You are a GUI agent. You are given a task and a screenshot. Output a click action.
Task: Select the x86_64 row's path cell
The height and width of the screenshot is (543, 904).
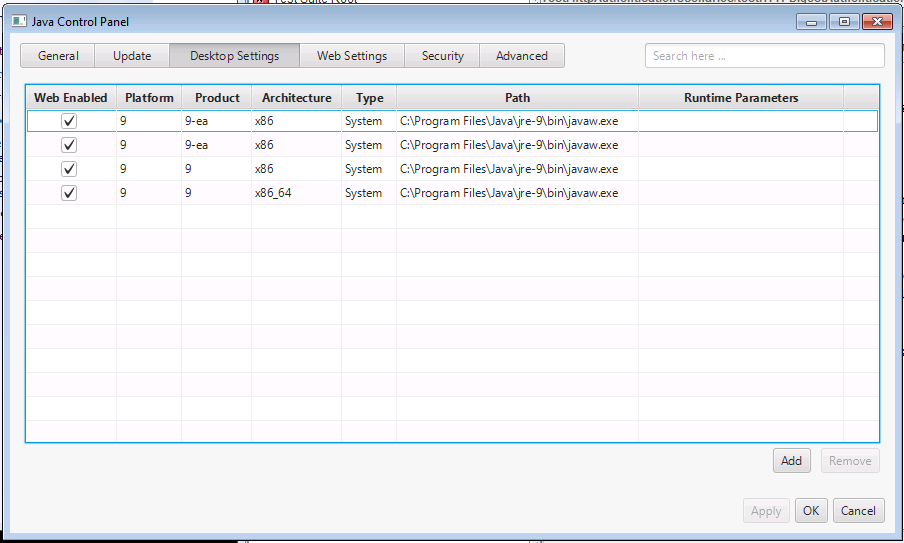click(517, 193)
